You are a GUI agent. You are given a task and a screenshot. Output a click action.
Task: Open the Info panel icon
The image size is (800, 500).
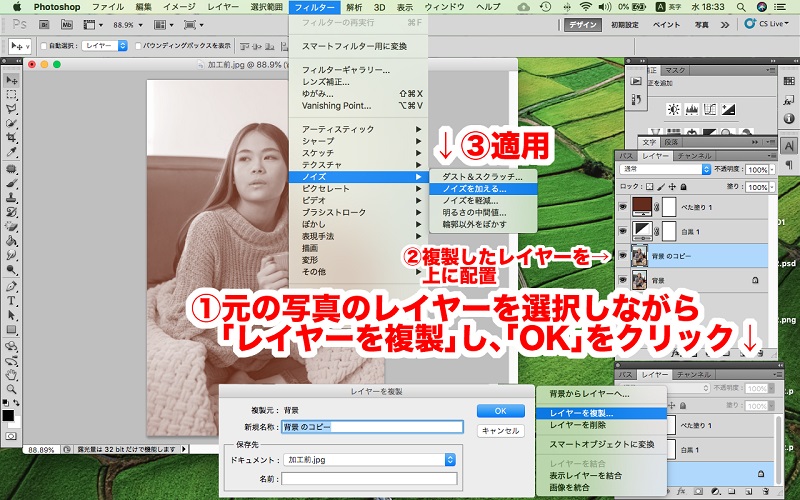(789, 119)
